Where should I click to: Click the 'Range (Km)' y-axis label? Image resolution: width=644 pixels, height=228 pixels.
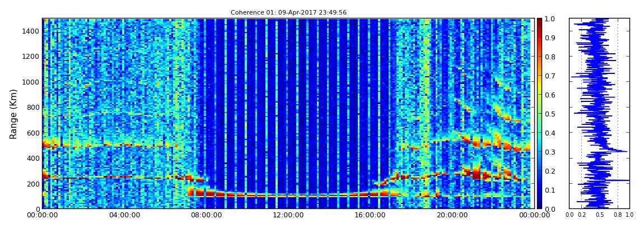point(13,114)
